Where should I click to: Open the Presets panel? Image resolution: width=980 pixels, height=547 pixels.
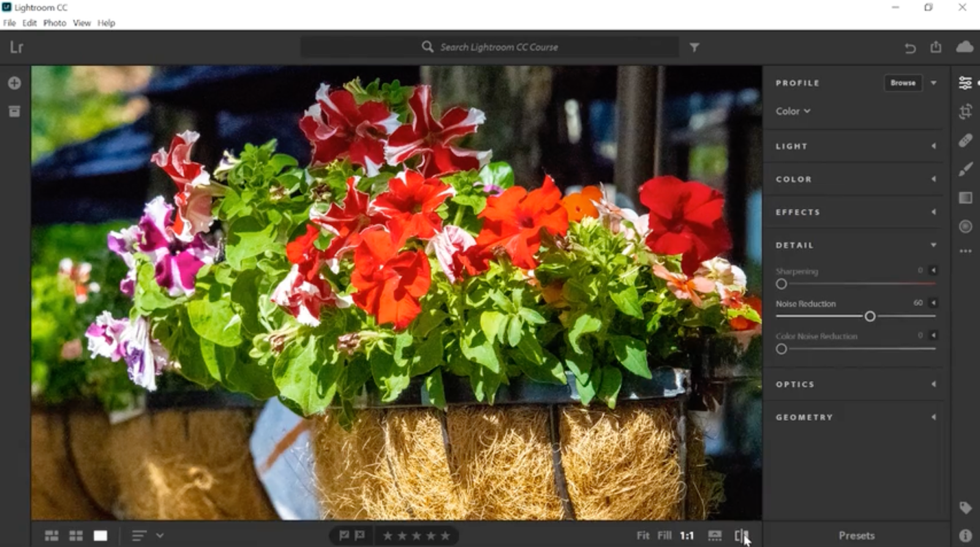(856, 536)
